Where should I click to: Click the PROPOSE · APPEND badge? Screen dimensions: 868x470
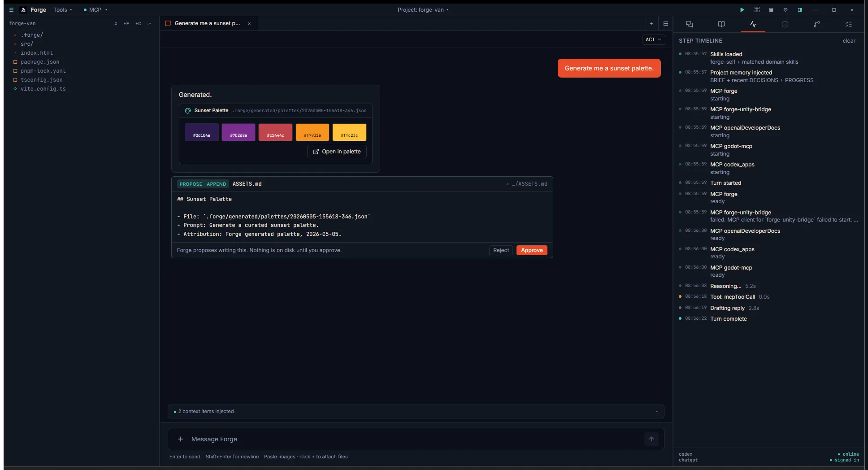[203, 184]
